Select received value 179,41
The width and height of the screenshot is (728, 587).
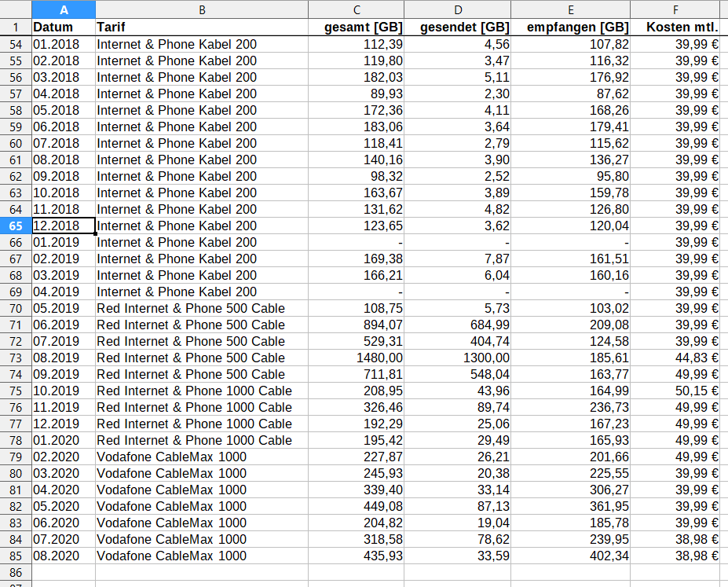point(571,127)
